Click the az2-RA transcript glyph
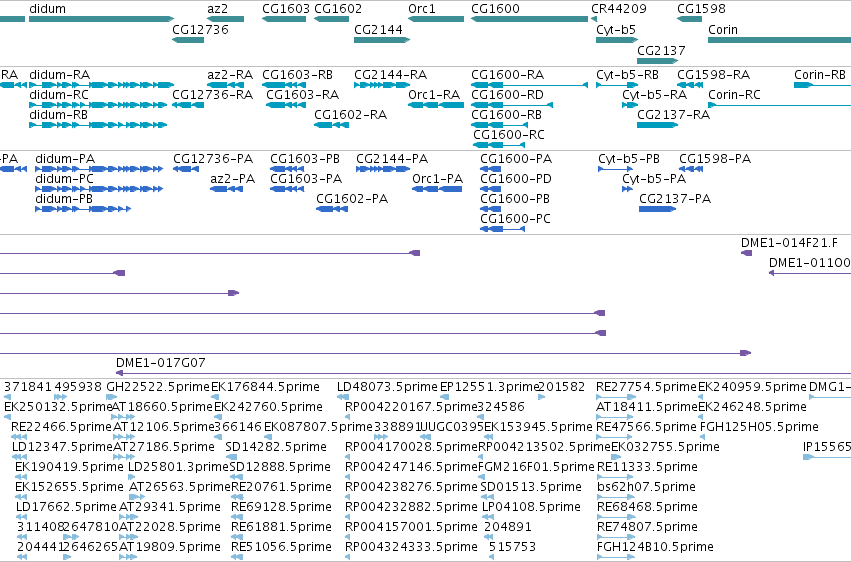Image resolution: width=851 pixels, height=562 pixels. 225,85
